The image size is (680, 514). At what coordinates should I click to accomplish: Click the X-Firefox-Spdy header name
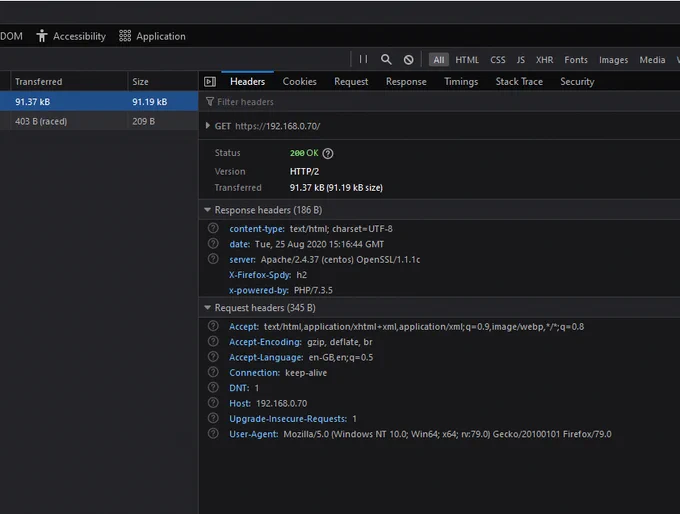point(260,275)
